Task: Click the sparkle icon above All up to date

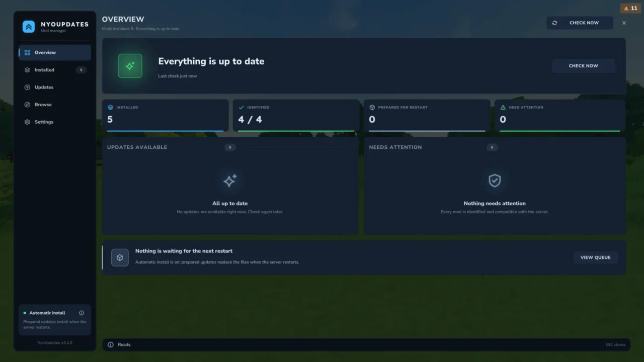Action: pos(230,180)
